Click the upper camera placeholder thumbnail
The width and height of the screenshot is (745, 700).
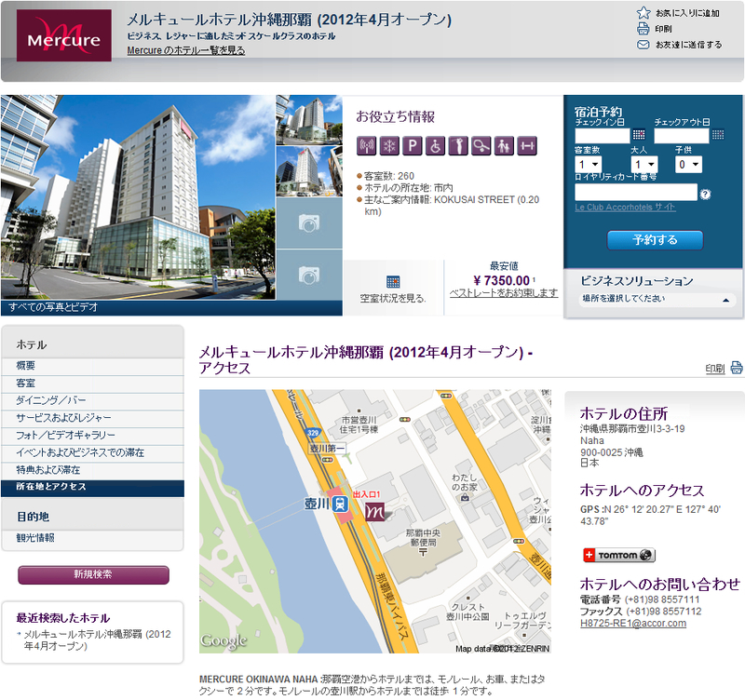[x=309, y=222]
